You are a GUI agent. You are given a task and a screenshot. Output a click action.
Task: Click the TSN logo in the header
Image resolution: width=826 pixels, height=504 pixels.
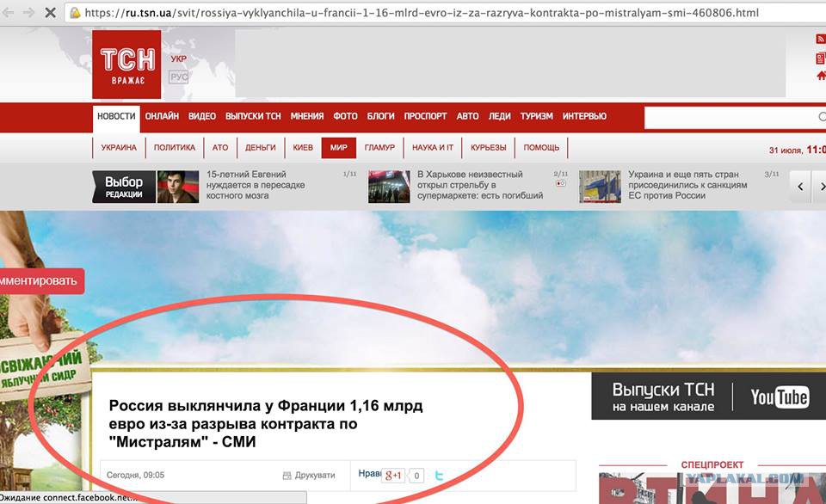coord(126,64)
